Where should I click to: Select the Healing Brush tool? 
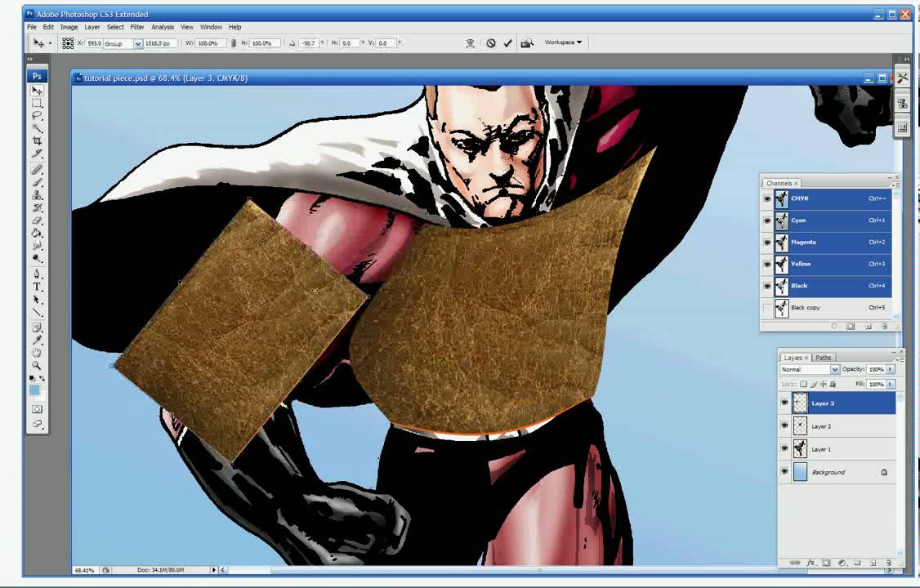click(37, 170)
